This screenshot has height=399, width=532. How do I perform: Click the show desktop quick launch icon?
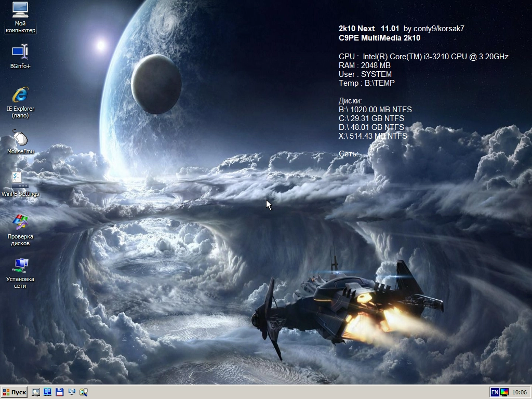(x=36, y=392)
